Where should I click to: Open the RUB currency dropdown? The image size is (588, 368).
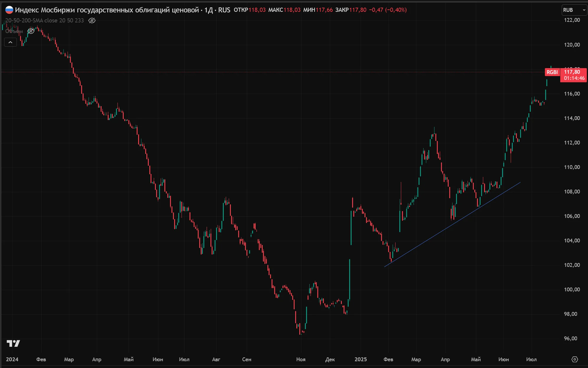point(574,10)
